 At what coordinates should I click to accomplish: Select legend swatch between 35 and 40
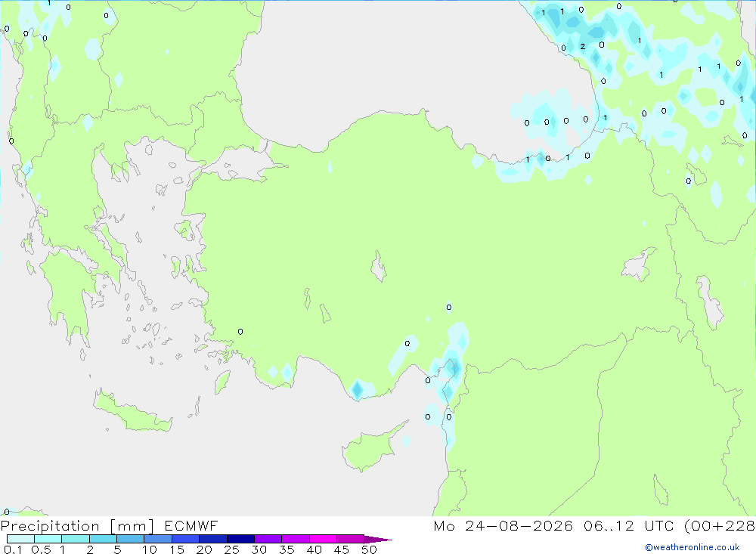pyautogui.click(x=296, y=539)
